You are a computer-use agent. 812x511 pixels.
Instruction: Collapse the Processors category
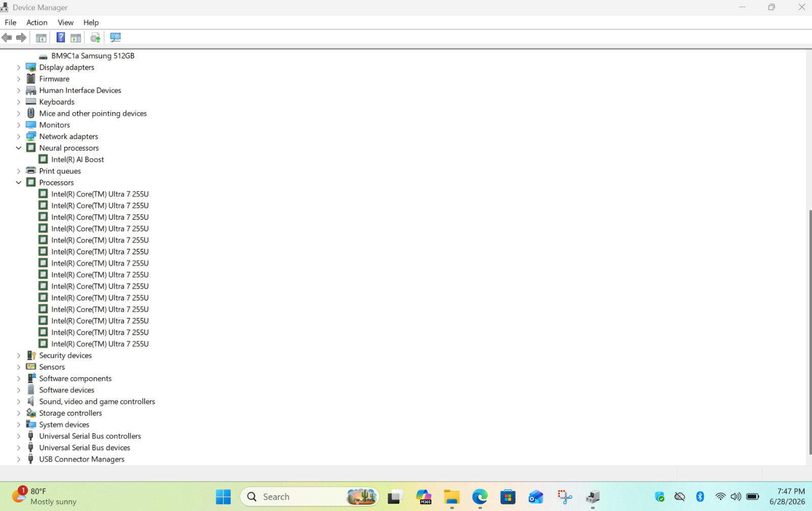point(19,183)
